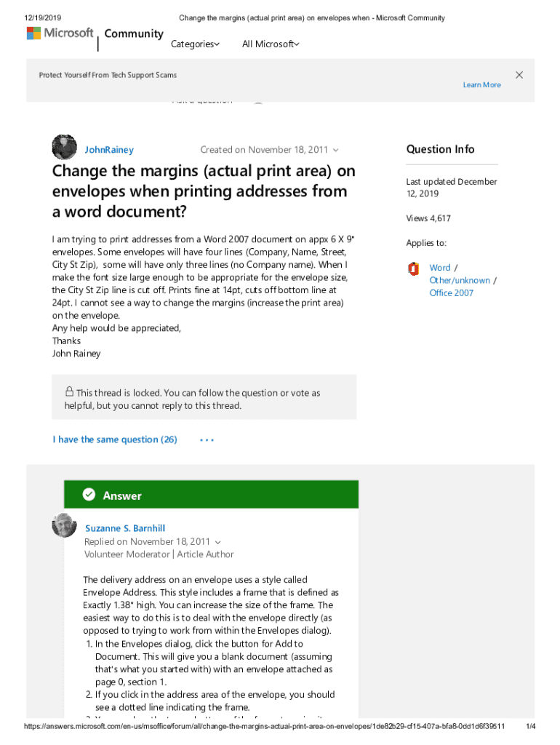Close the tech support scams banner
This screenshot has height=745, width=560.
[x=519, y=75]
